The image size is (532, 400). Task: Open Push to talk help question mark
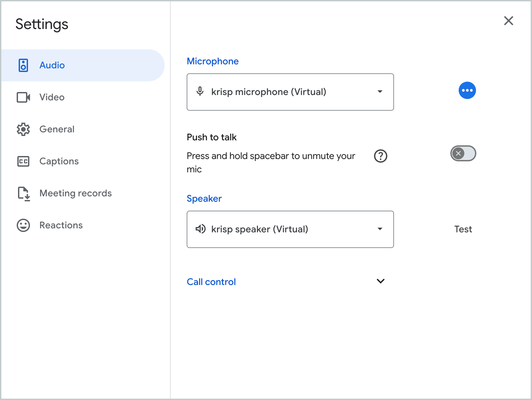381,156
